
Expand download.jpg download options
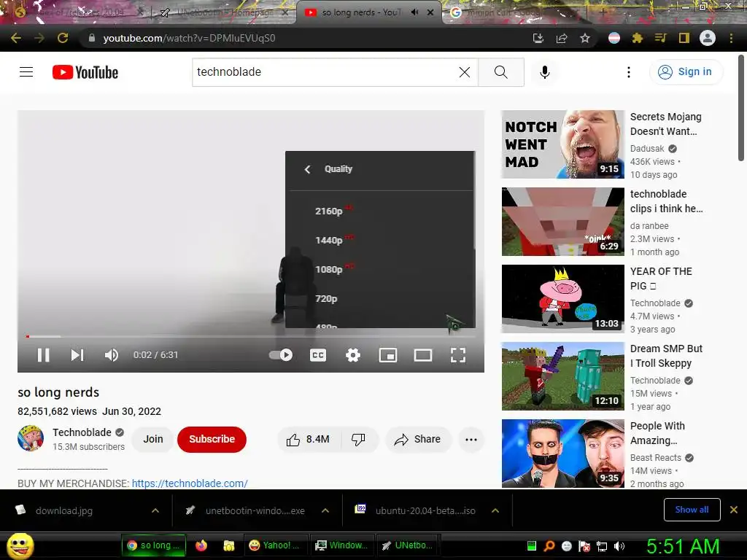pos(155,510)
